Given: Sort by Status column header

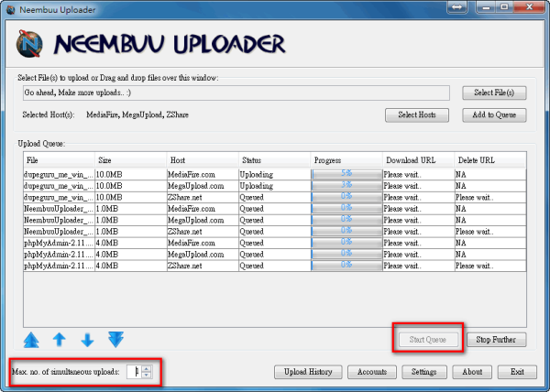Looking at the screenshot, I should 274,160.
